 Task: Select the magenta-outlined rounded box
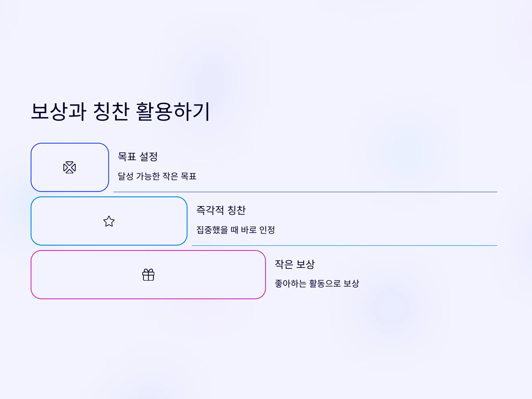[148, 275]
